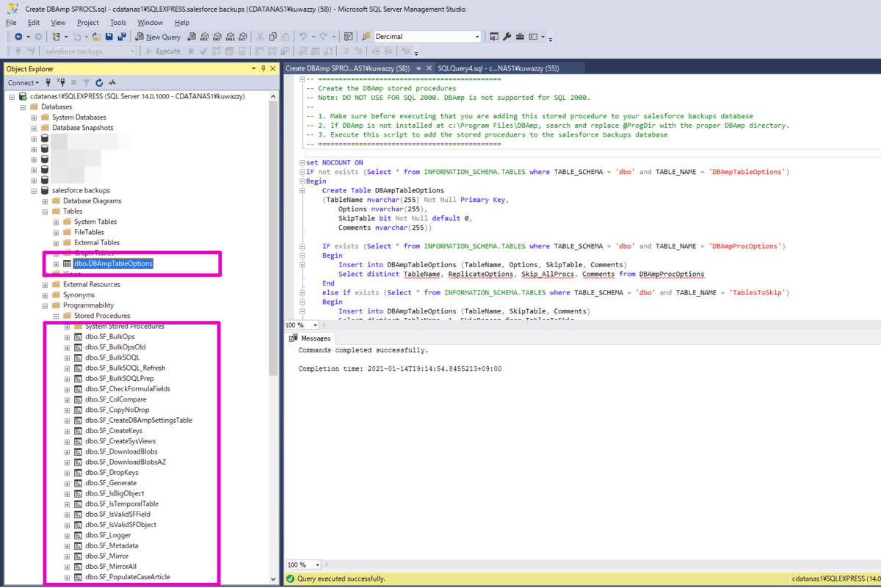Collapse the salesforce backups database node
The image size is (881, 588).
click(x=34, y=190)
